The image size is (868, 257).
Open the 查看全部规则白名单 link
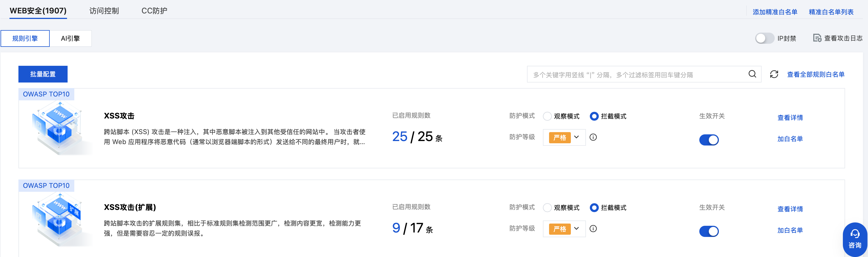815,74
